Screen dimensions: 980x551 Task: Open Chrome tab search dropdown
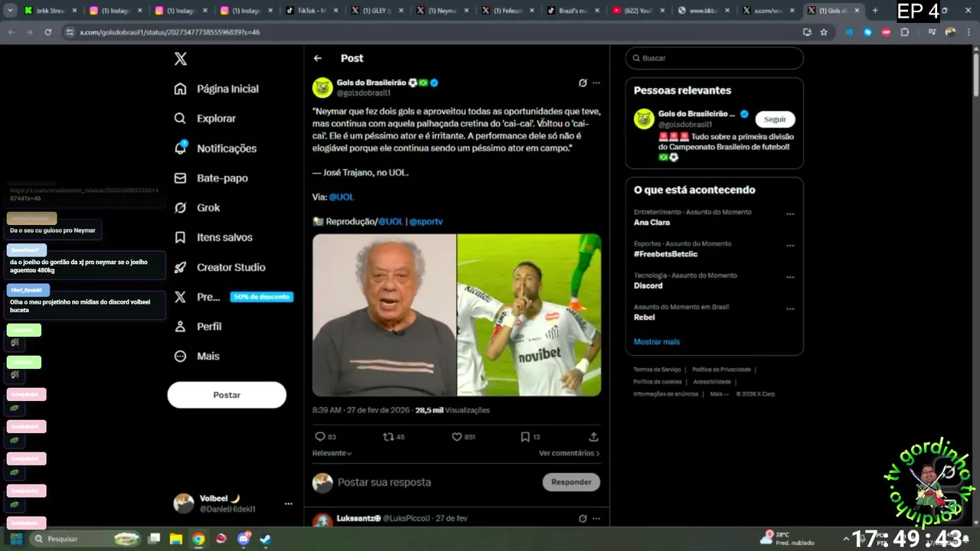[x=11, y=11]
